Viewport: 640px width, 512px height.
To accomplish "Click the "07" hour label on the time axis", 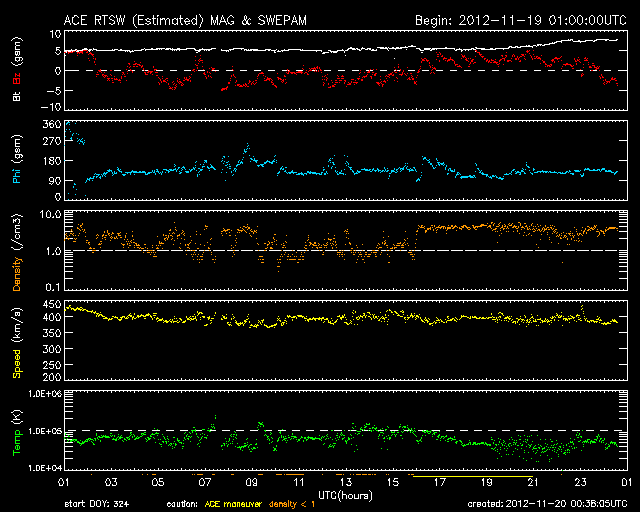I will pyautogui.click(x=205, y=482).
